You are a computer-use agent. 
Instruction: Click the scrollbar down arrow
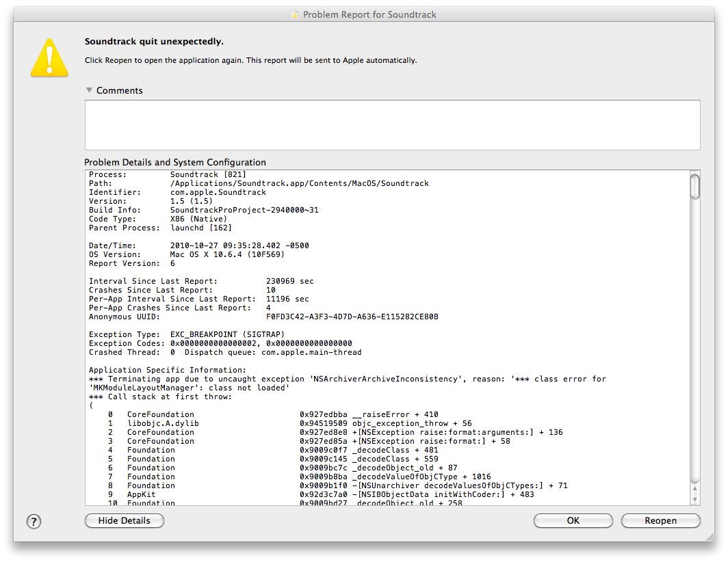[x=694, y=499]
